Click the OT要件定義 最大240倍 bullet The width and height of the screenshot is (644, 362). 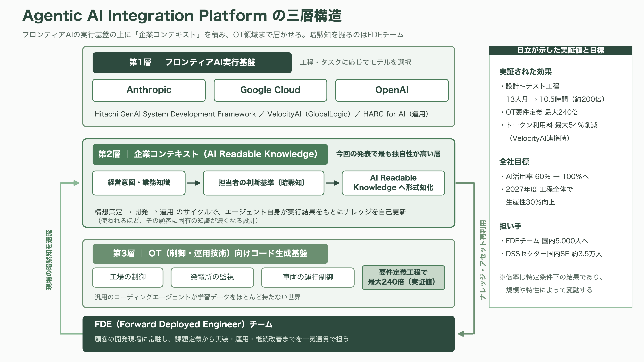pos(540,112)
